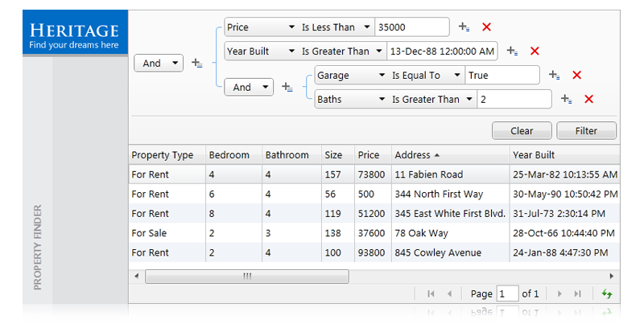Add a filter after the Garage row
The height and width of the screenshot is (328, 644).
[x=555, y=75]
